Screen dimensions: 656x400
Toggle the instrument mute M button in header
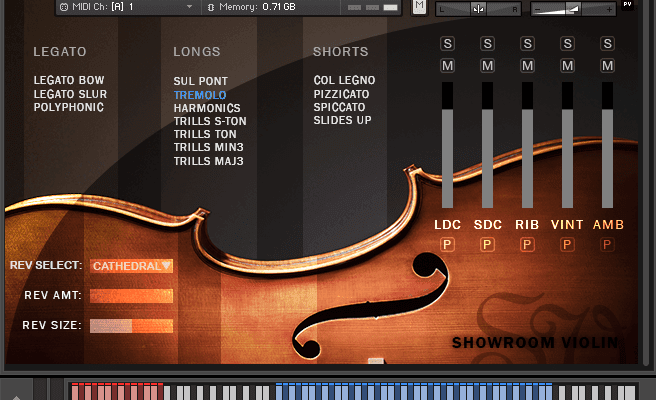point(419,6)
